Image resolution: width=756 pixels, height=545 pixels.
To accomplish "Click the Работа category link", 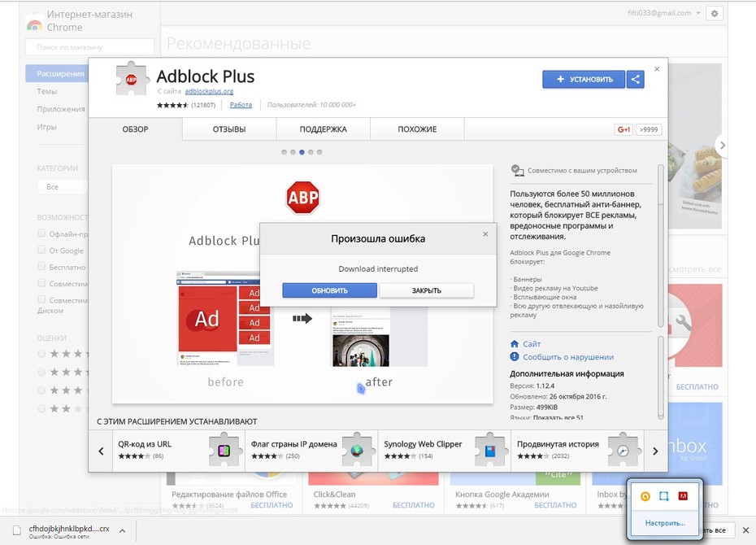I will coord(241,105).
